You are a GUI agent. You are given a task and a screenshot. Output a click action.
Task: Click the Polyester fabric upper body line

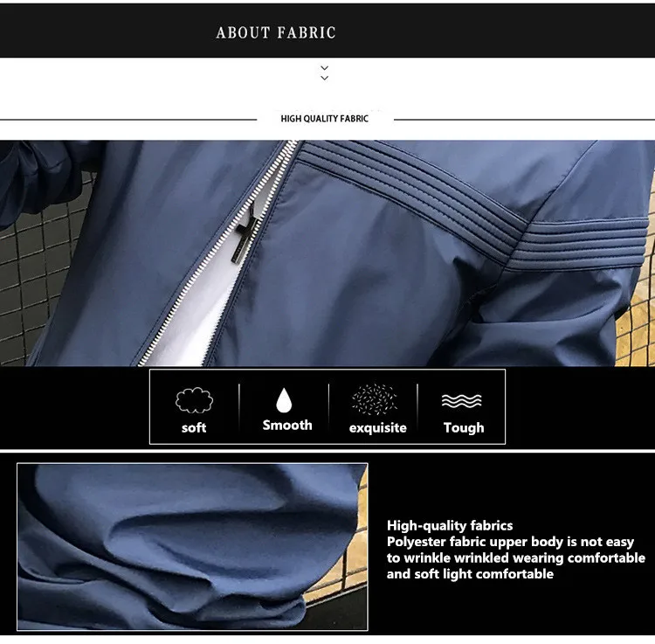[511, 542]
